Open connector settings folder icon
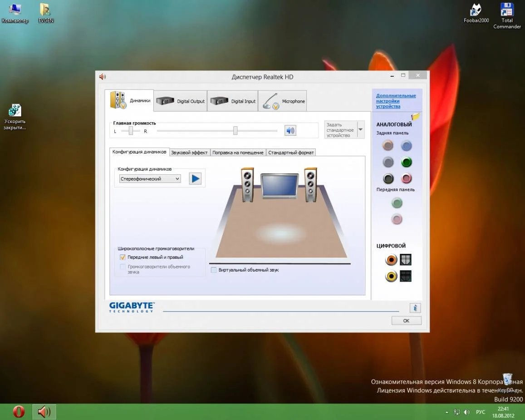This screenshot has width=525, height=420. [x=415, y=117]
